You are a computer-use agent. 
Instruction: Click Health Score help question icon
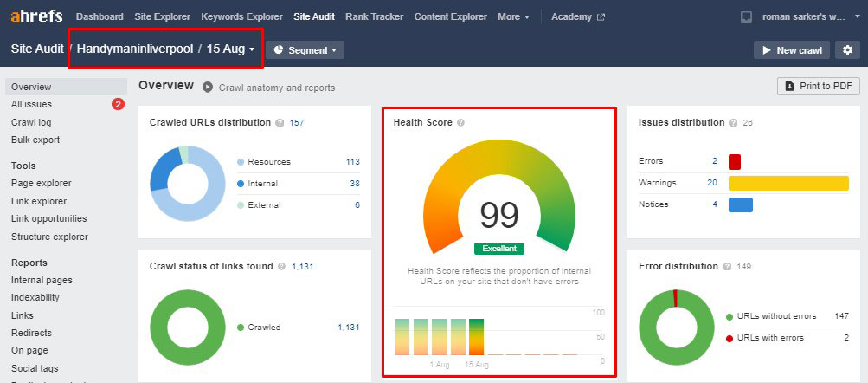coord(460,123)
